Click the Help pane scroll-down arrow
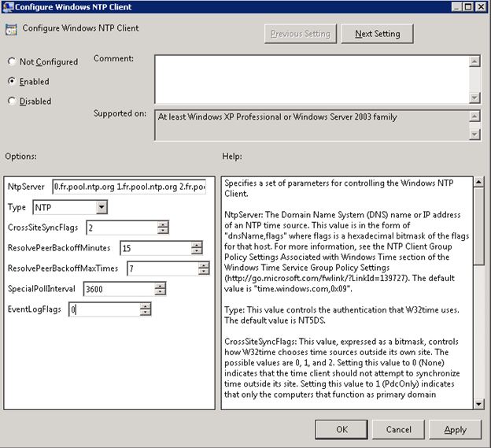 point(478,404)
